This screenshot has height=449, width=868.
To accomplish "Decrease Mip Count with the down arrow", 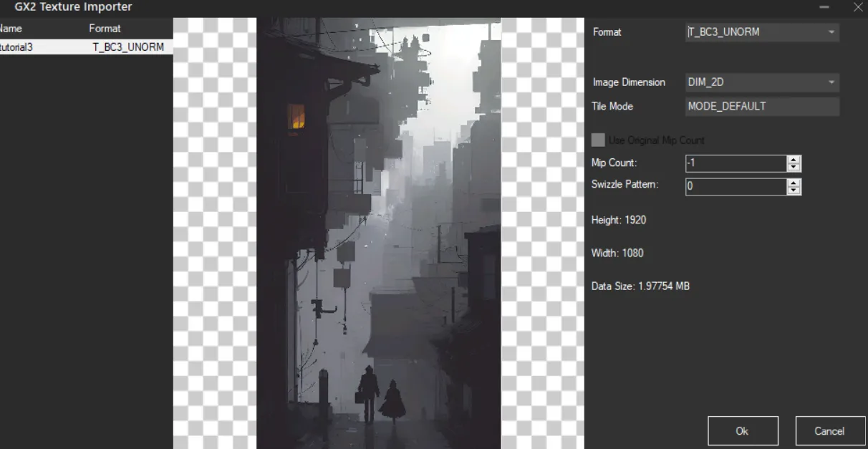I will (x=794, y=168).
